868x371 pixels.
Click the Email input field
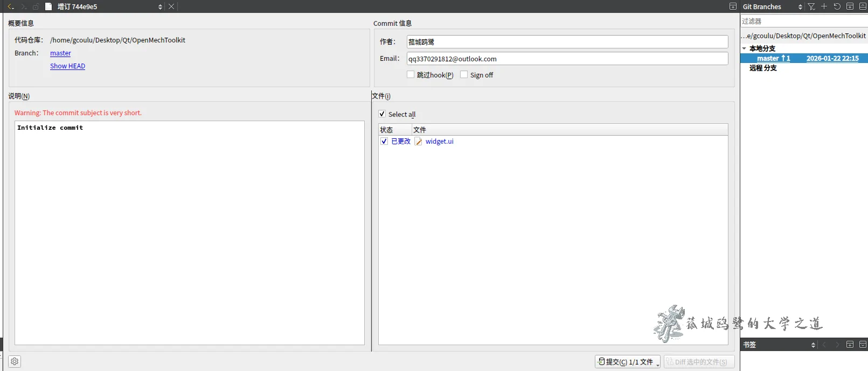(x=567, y=59)
